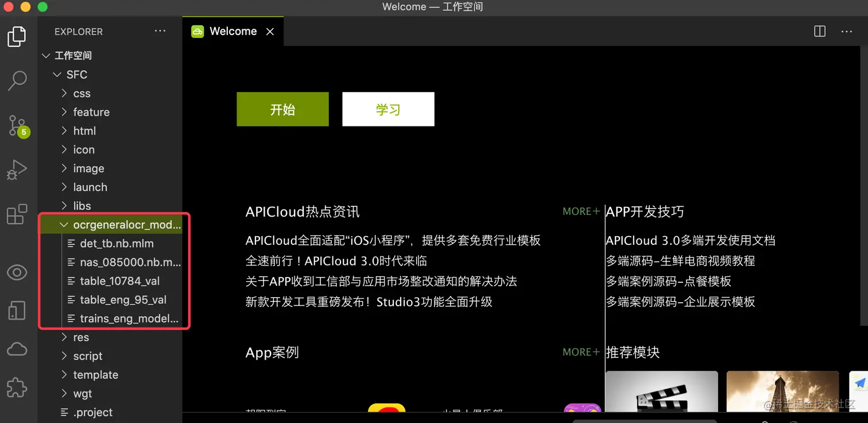Open editor more actions ellipsis
868x423 pixels.
pyautogui.click(x=847, y=32)
